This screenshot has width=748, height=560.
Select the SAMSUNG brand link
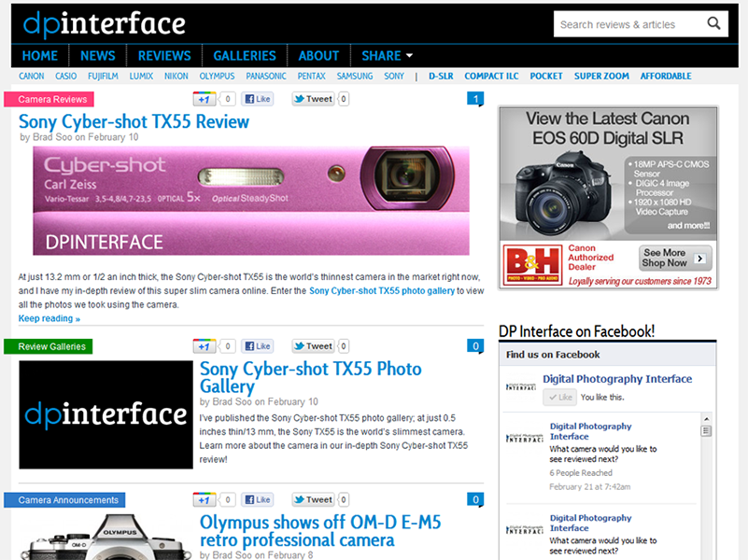click(355, 77)
